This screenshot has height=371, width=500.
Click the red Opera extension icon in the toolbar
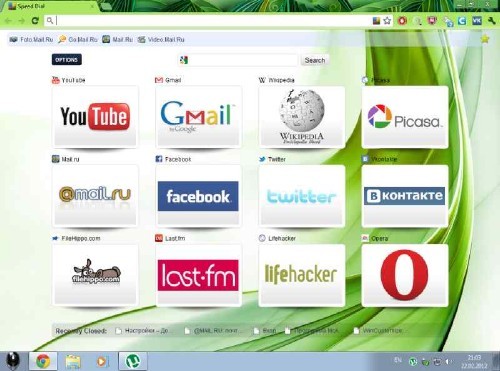pos(403,21)
